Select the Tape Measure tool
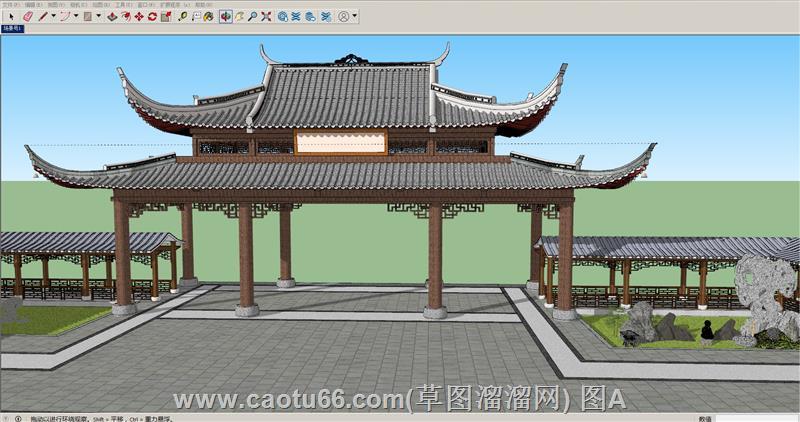 (x=182, y=16)
